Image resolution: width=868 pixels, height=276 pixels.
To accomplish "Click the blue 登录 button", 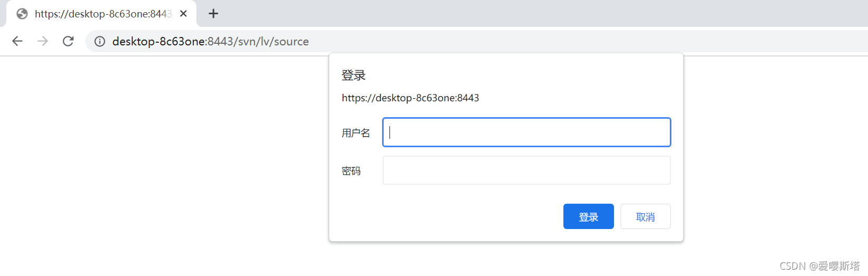I will [x=589, y=216].
